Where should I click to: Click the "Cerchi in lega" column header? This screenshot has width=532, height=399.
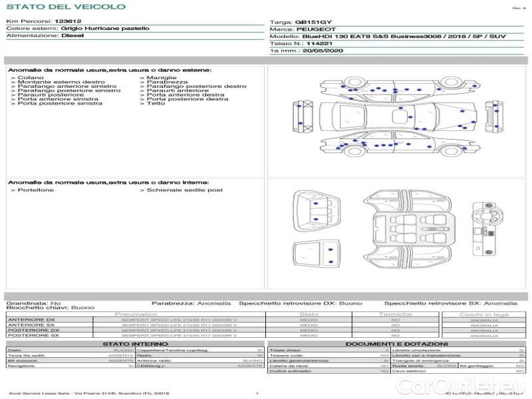click(484, 315)
